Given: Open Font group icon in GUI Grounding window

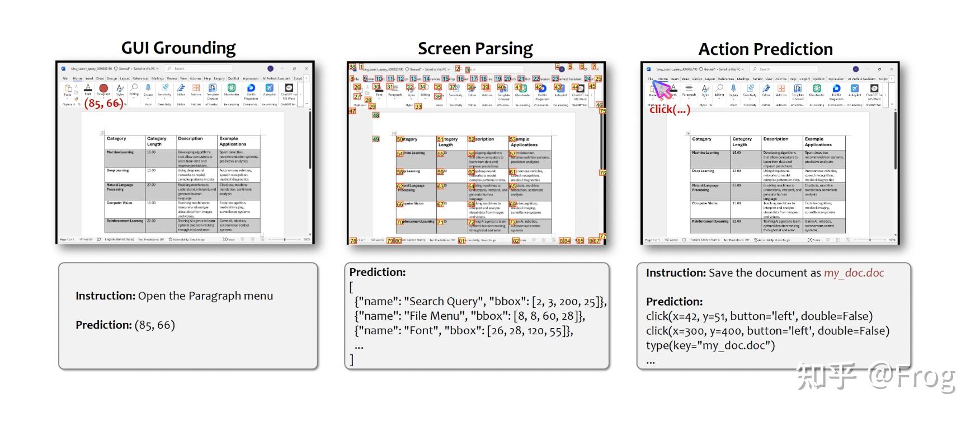Looking at the screenshot, I should [x=88, y=88].
